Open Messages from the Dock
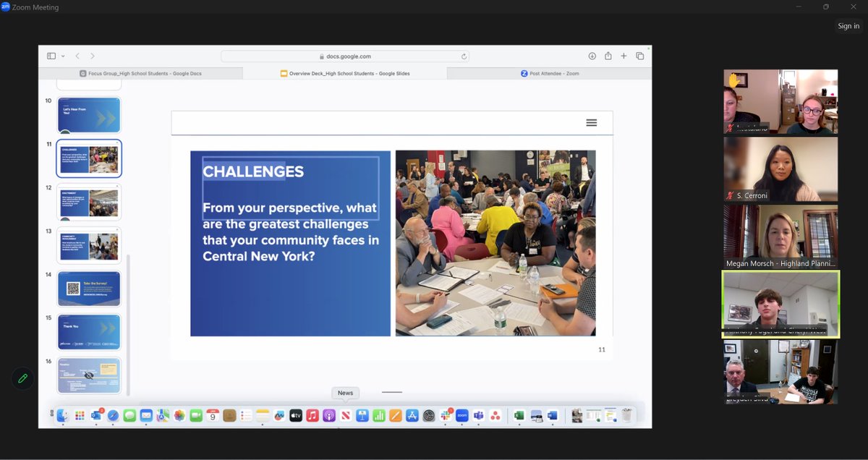 pos(129,415)
